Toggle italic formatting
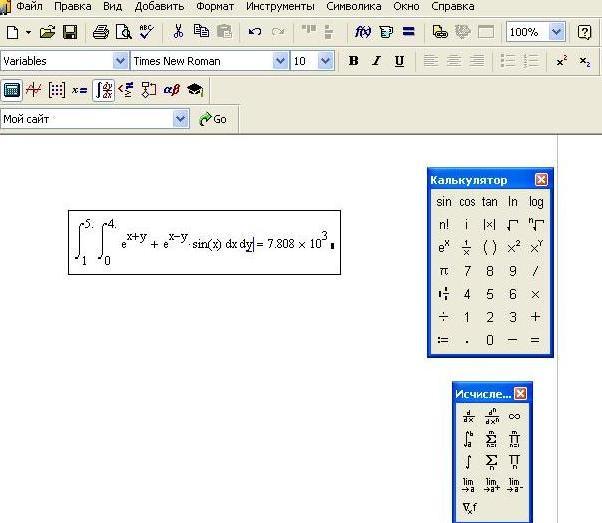Image resolution: width=602 pixels, height=523 pixels. click(x=377, y=61)
